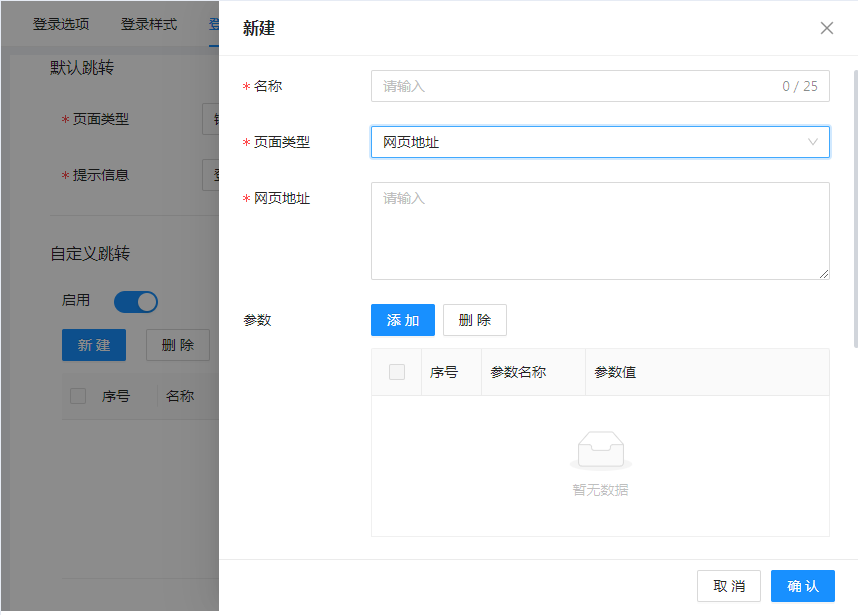
Task: Open the 网页地址 page type combo box
Action: [590, 142]
